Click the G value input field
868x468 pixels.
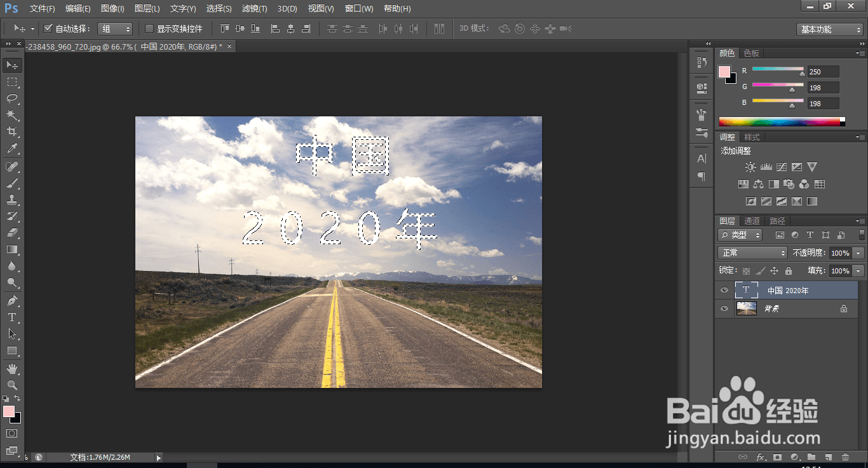click(824, 88)
